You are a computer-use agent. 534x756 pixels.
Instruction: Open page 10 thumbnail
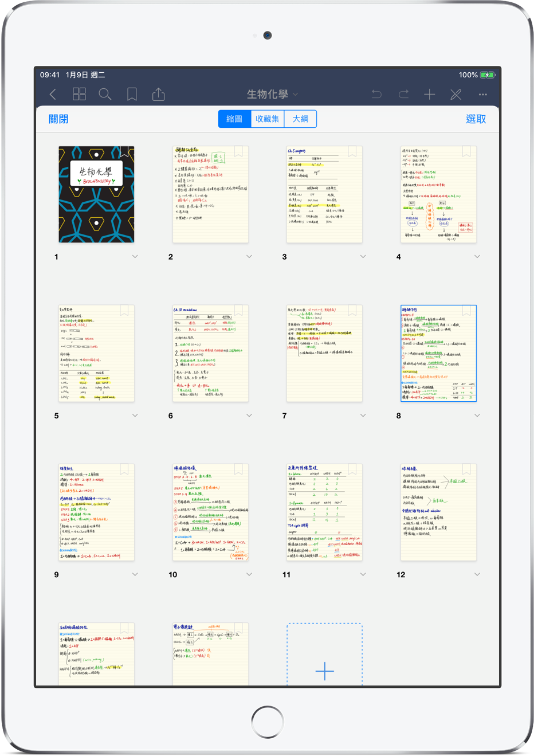click(x=210, y=512)
